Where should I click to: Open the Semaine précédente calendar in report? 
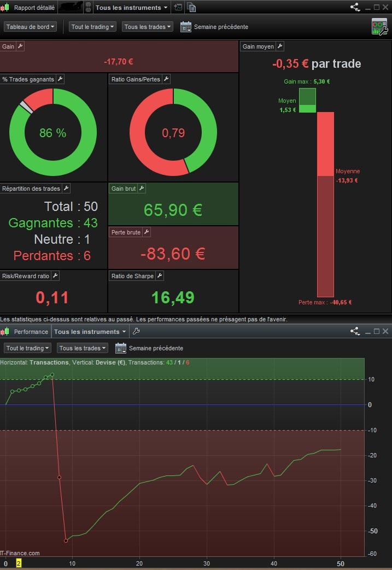pyautogui.click(x=186, y=27)
